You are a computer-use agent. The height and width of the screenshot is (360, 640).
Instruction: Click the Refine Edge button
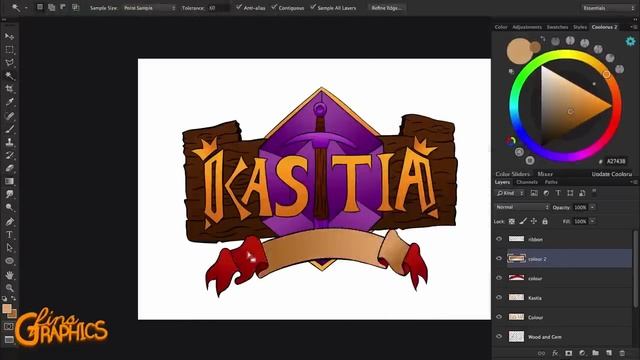click(386, 8)
